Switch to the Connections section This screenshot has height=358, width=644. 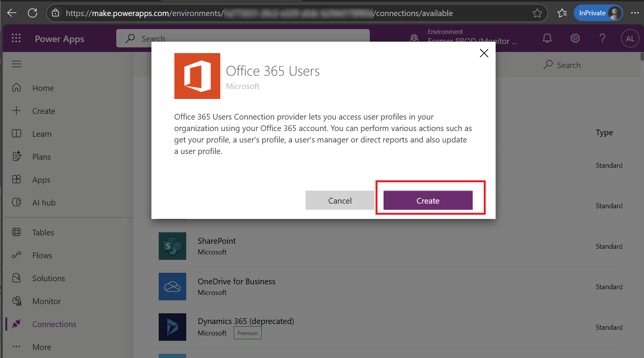[54, 324]
